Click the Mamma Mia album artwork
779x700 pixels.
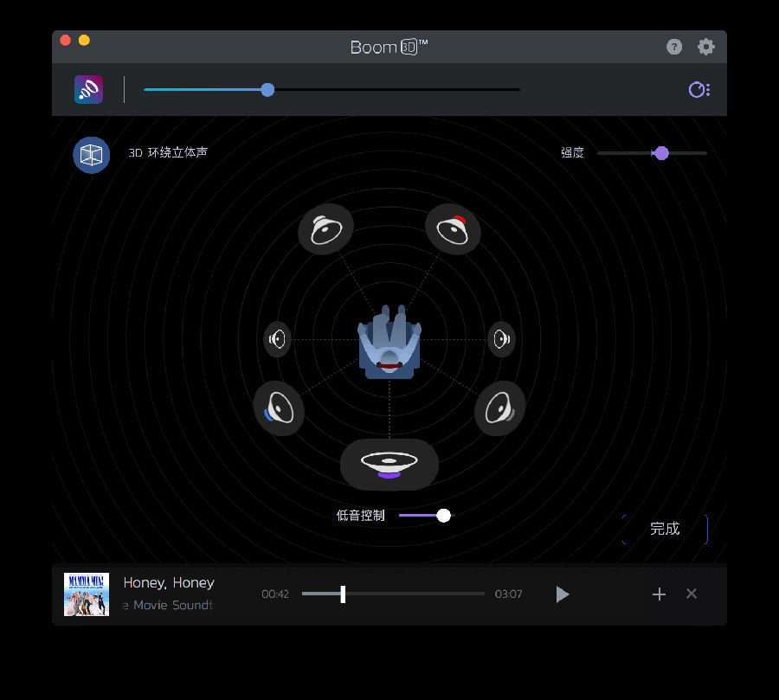point(87,594)
